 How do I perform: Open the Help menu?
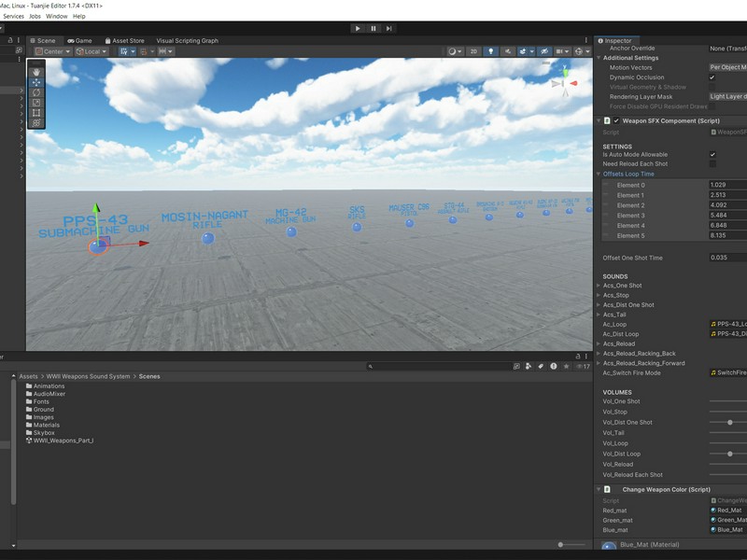pos(79,16)
